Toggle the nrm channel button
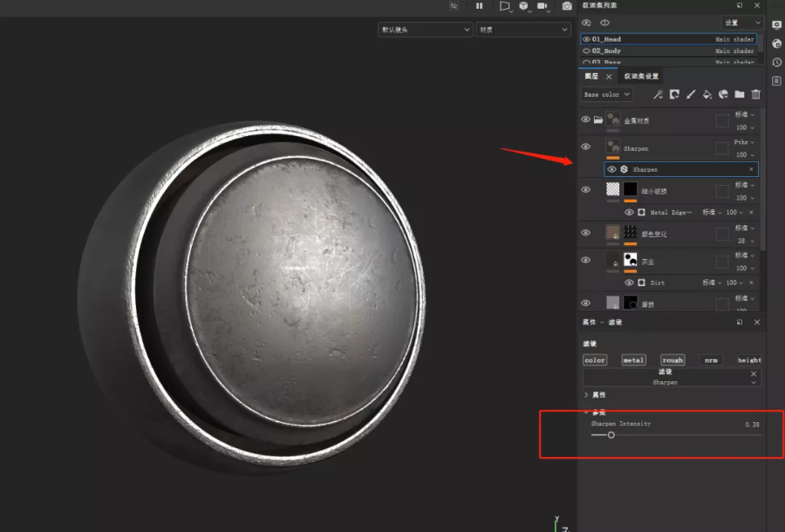 [711, 360]
